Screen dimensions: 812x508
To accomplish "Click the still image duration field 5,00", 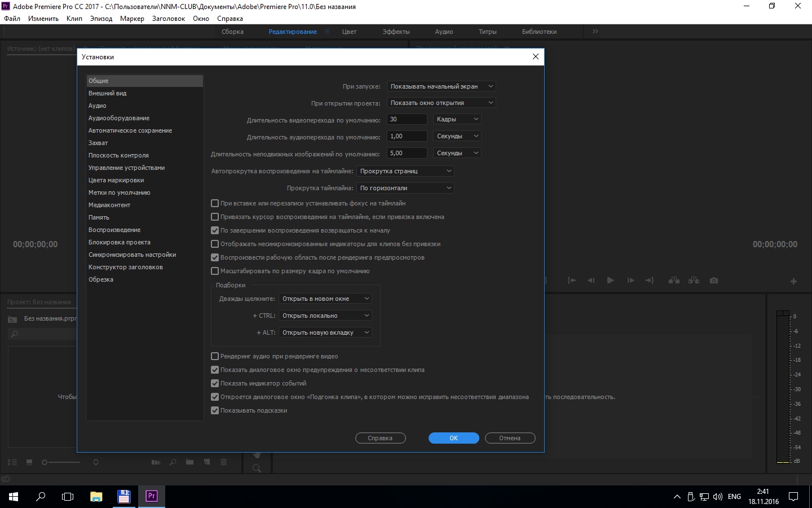I will 407,153.
